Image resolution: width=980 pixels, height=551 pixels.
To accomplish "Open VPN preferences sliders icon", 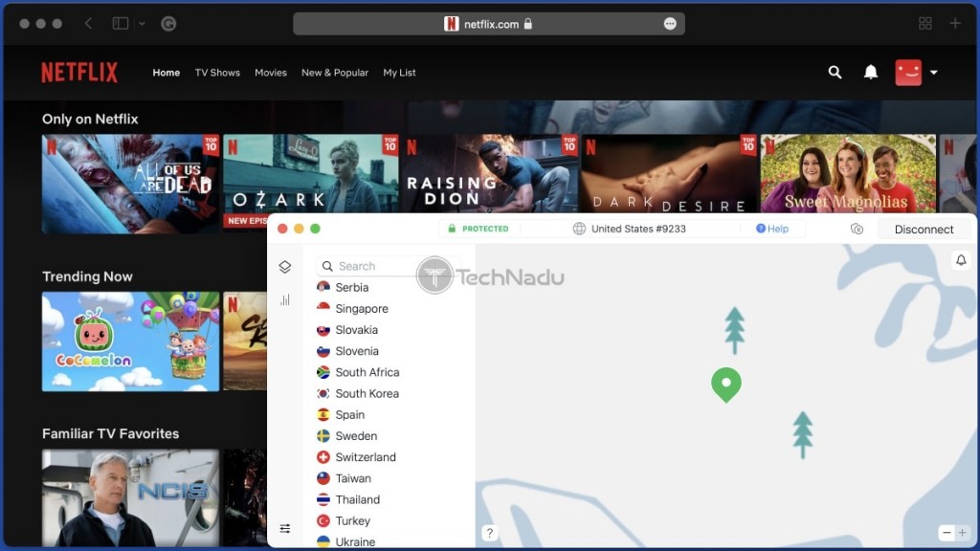I will (285, 528).
